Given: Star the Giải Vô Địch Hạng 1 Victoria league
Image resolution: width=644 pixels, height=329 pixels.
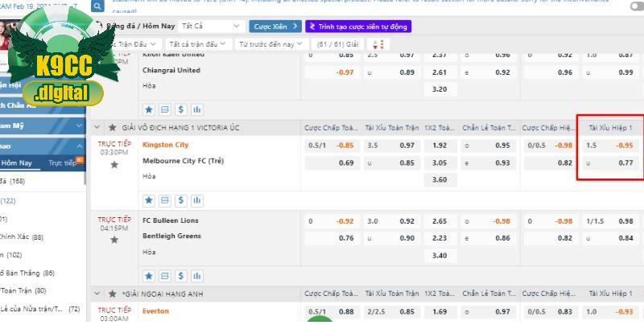Looking at the screenshot, I should (x=113, y=128).
